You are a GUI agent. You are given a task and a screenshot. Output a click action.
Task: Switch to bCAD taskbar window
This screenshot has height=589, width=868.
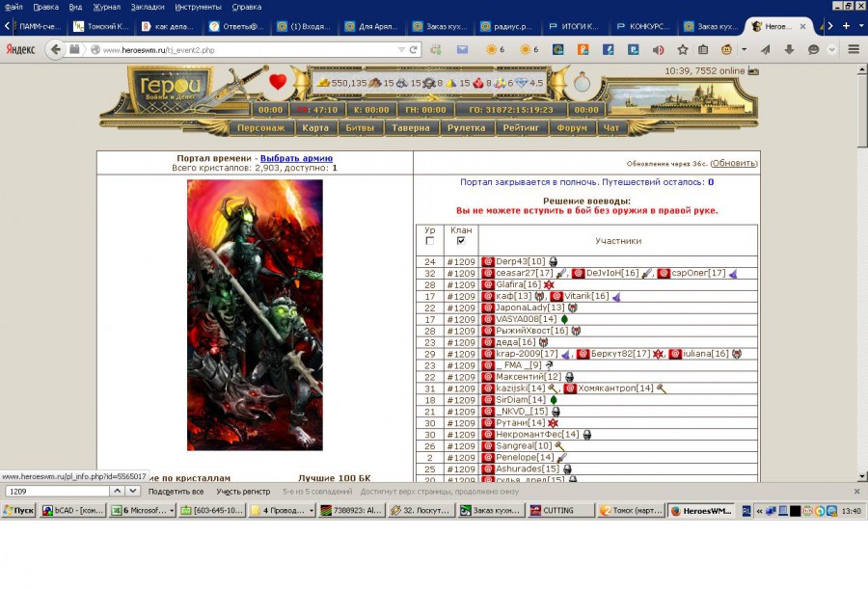tap(73, 510)
